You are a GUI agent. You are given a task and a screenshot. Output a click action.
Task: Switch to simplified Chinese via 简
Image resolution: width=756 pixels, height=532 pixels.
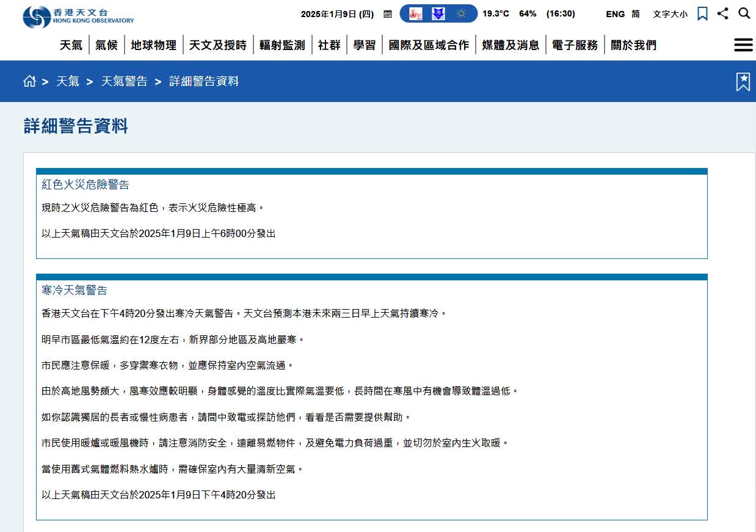point(635,13)
